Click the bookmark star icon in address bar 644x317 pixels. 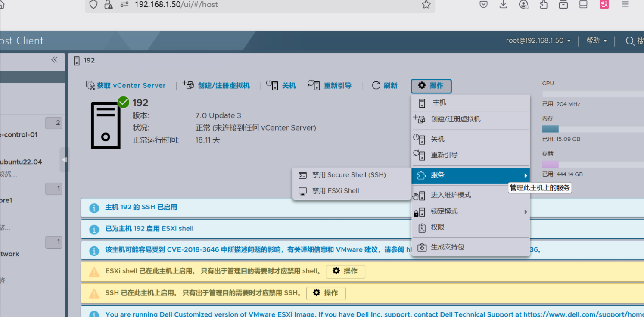426,5
